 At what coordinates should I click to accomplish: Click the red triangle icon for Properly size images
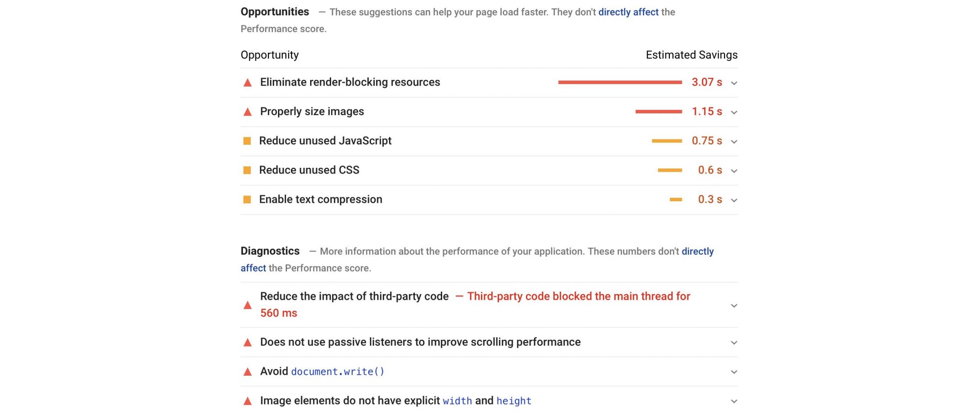[x=247, y=112]
